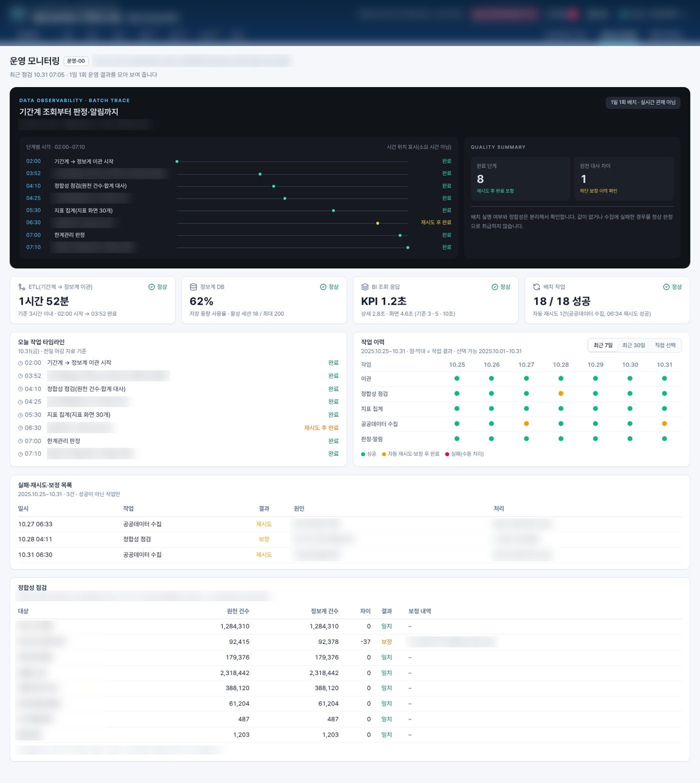Click the 정보계 DB database icon

(x=193, y=287)
